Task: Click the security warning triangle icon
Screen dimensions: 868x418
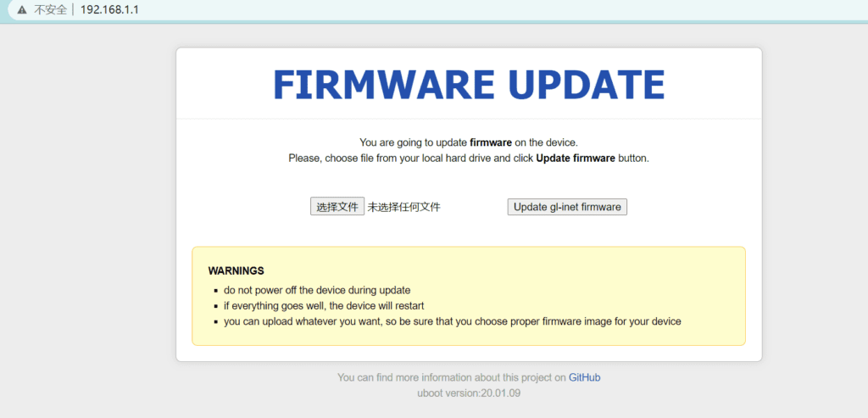Action: pos(22,10)
